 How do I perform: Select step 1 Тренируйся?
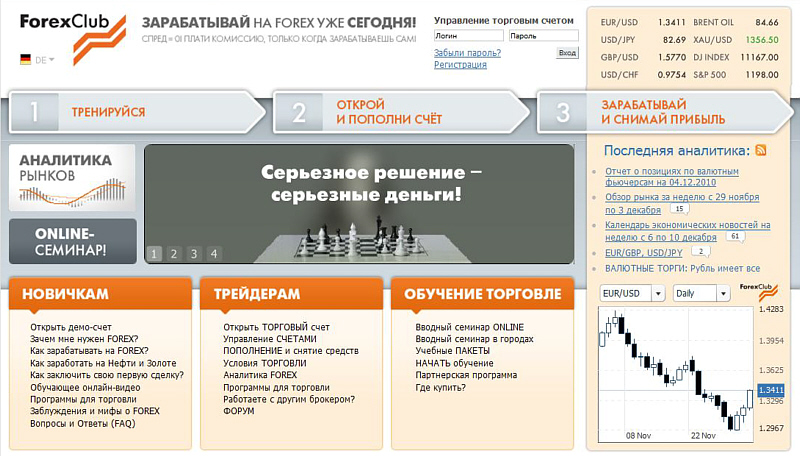137,112
